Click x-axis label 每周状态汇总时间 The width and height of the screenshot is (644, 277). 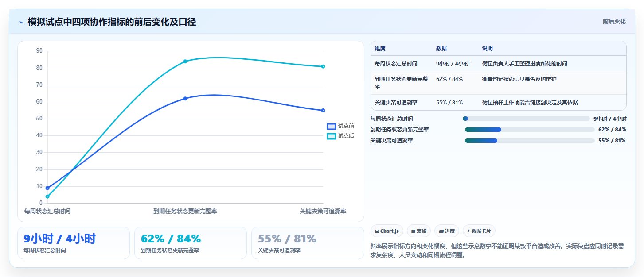click(47, 212)
